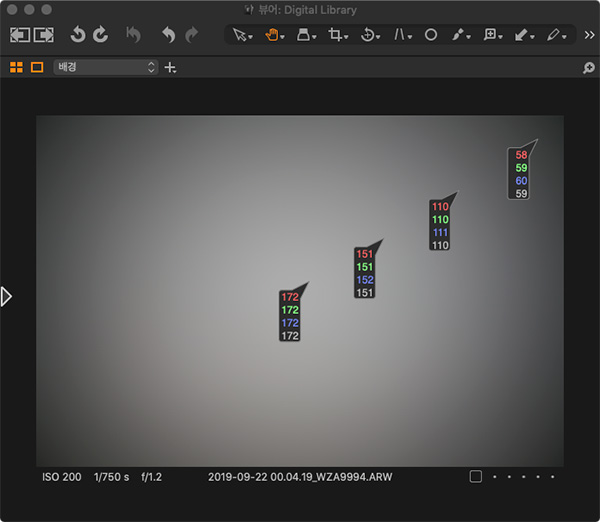This screenshot has width=600, height=522.
Task: Add a new layer with plus button
Action: click(x=170, y=67)
